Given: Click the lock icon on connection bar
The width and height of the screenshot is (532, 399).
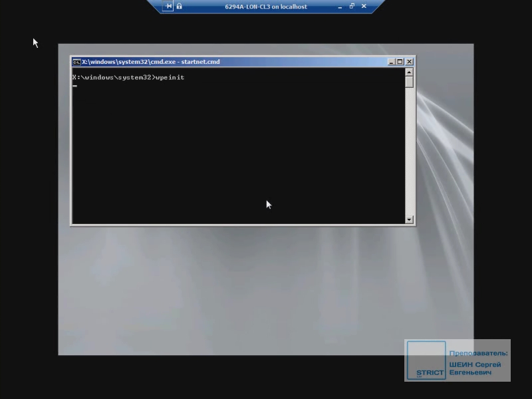Looking at the screenshot, I should pos(180,7).
